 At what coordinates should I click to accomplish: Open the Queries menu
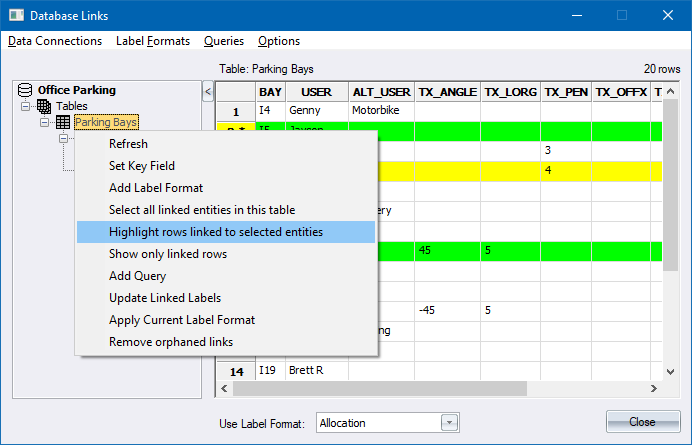(224, 41)
